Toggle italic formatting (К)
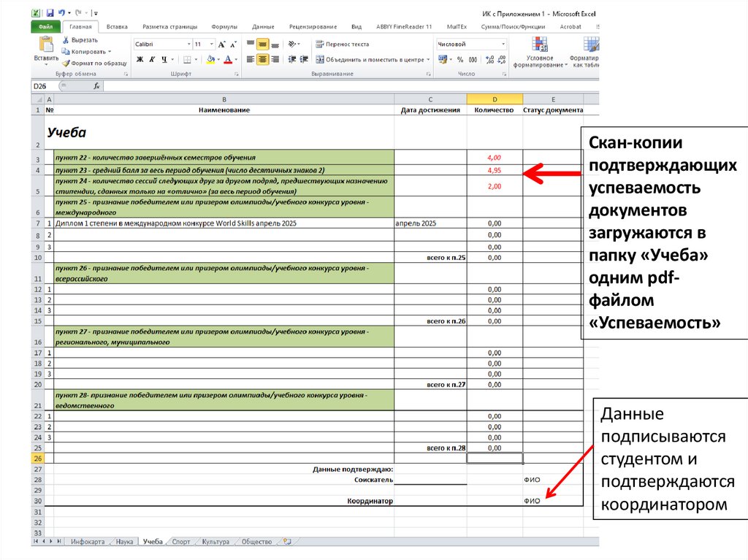The image size is (748, 560). 151,60
